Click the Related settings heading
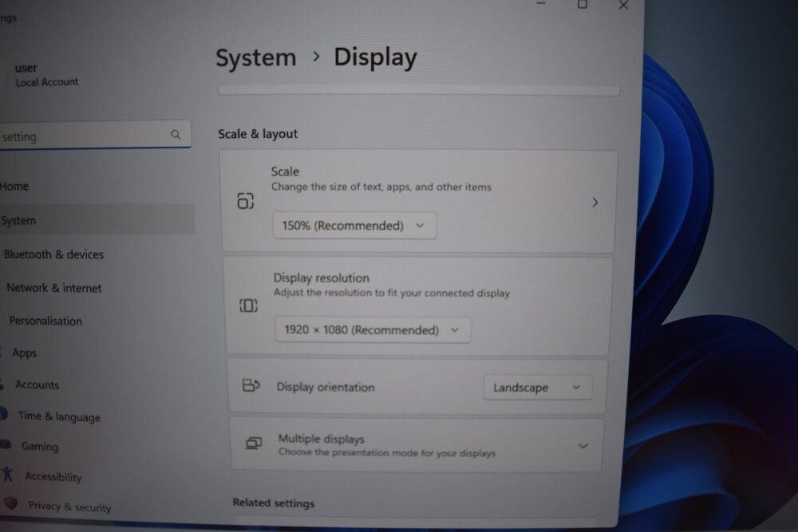 pyautogui.click(x=274, y=503)
